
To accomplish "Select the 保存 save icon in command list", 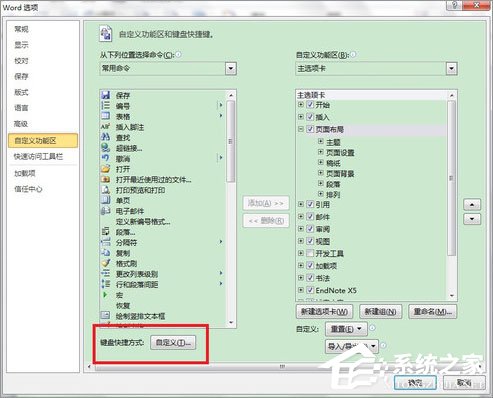I will coord(105,95).
